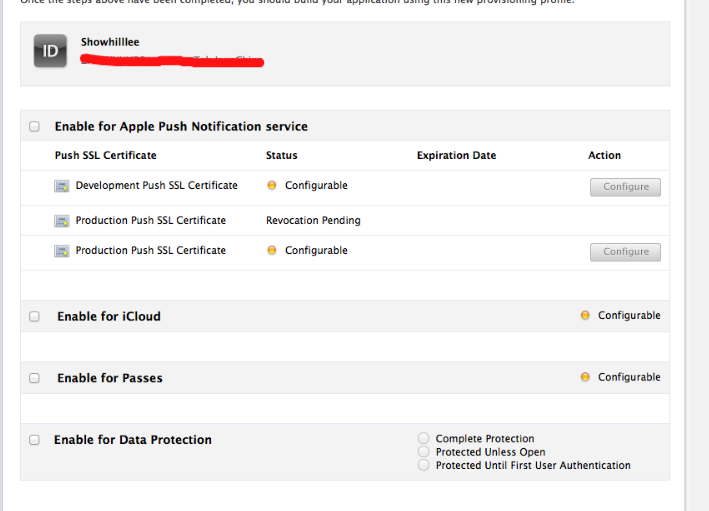
Task: Click the 'Revocation Pending' status text
Action: click(x=313, y=220)
